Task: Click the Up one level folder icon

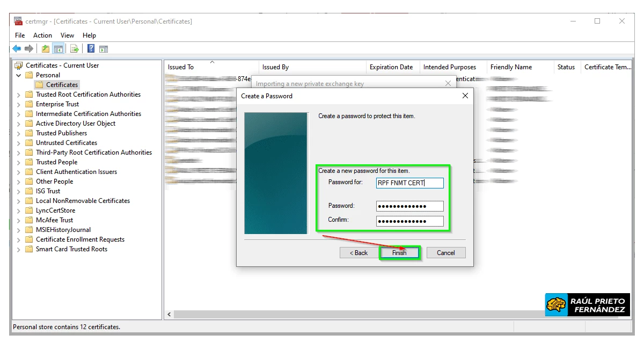Action: (x=46, y=49)
